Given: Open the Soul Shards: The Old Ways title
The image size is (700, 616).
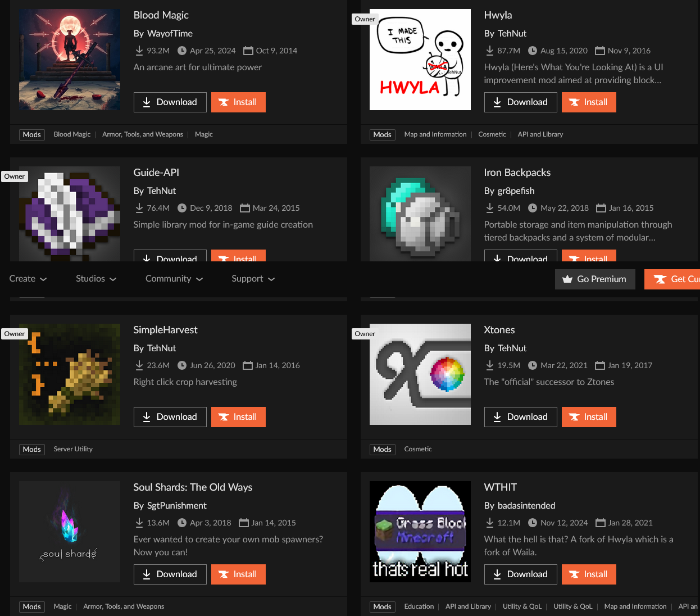Looking at the screenshot, I should click(193, 487).
